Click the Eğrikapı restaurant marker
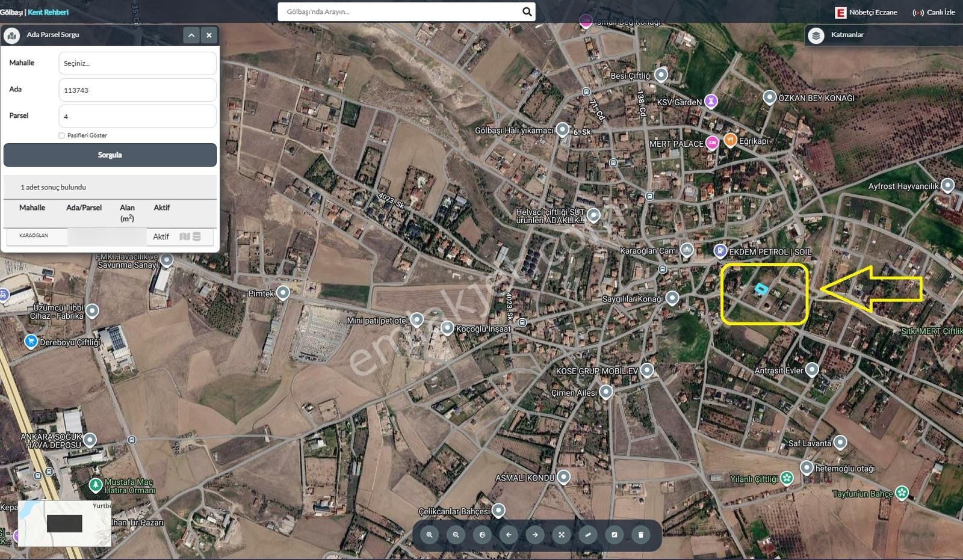The width and height of the screenshot is (963, 560). [x=730, y=140]
